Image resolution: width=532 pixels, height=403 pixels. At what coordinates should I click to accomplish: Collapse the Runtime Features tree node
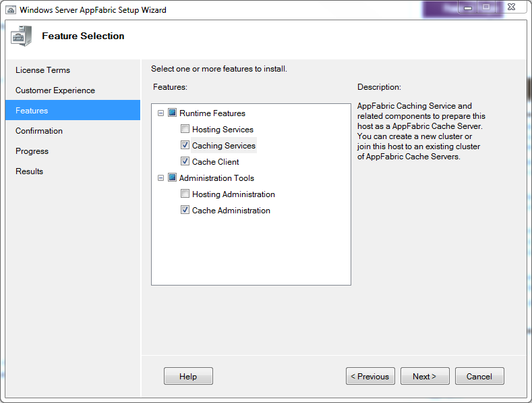coord(161,113)
